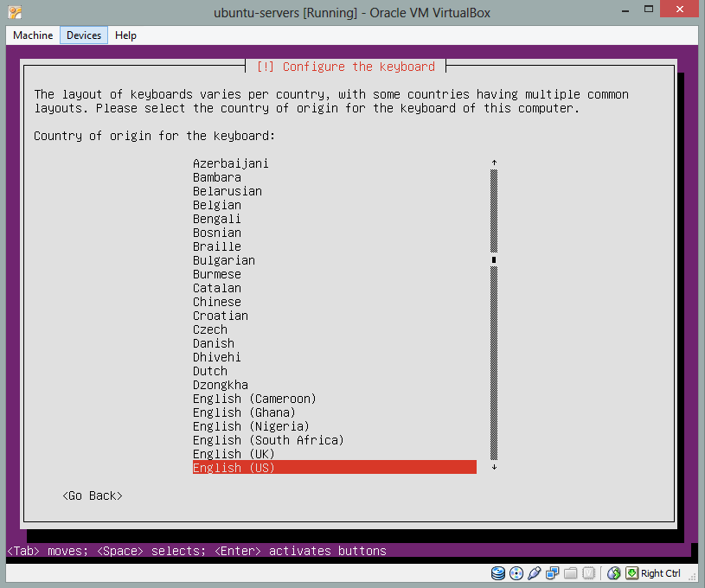Click the scrollbar position marker in list

pyautogui.click(x=494, y=259)
